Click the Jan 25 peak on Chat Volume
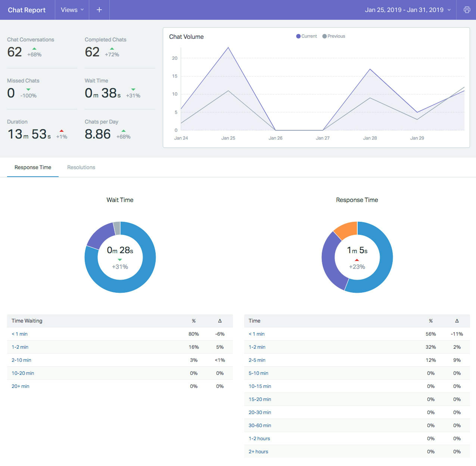This screenshot has height=466, width=476. point(228,47)
